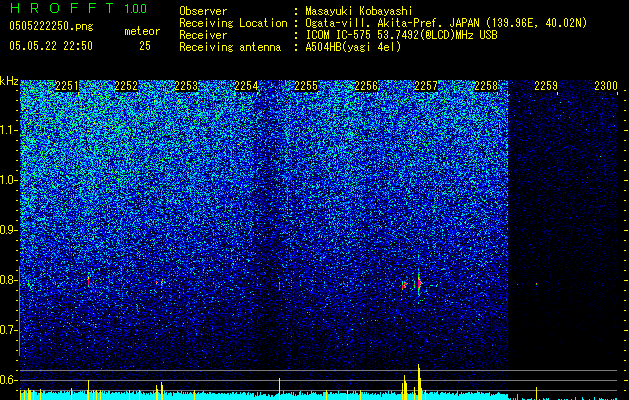Click the 2253 time marker
629x400 pixels.
(x=186, y=86)
